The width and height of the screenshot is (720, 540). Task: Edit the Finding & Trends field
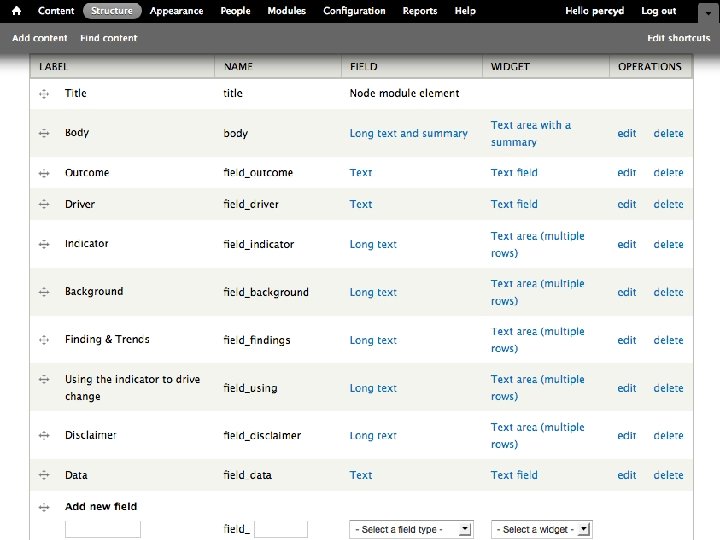click(627, 340)
